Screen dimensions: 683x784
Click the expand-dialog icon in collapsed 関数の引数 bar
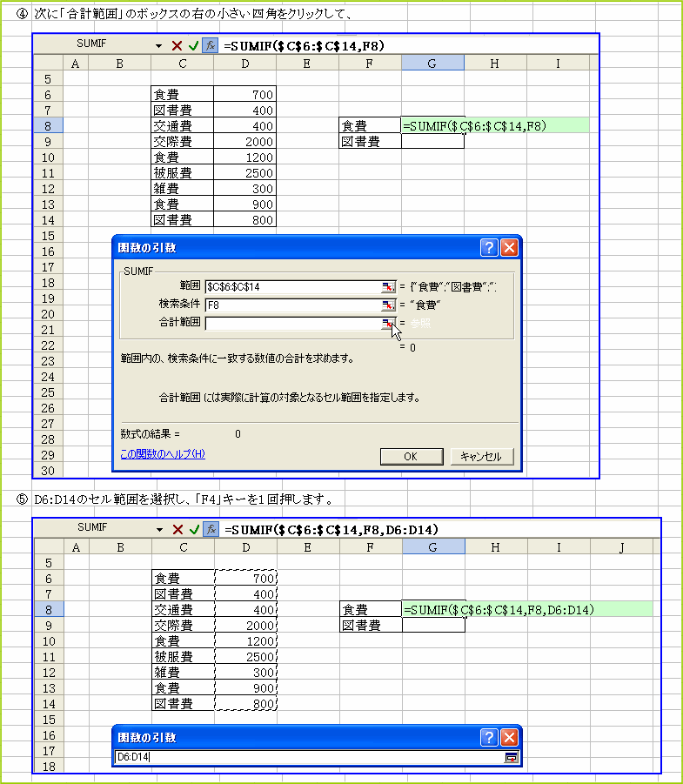pos(511,758)
